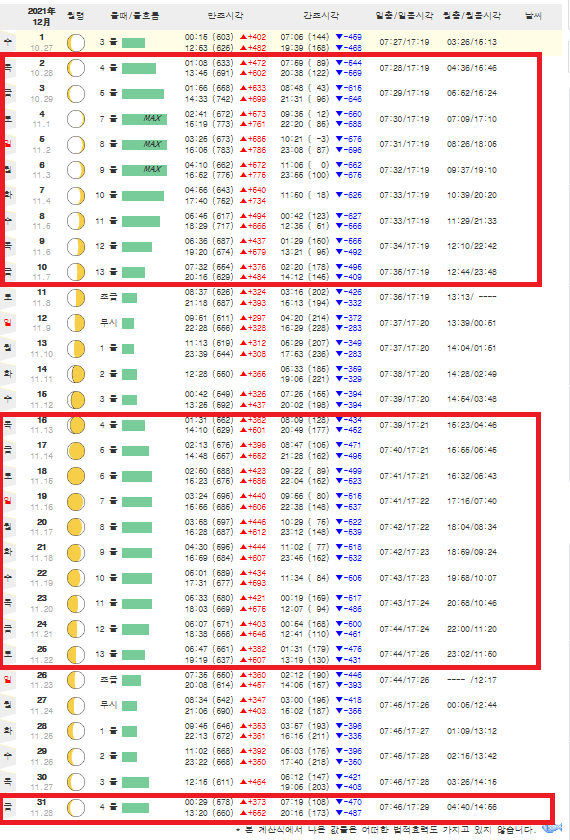Click the blue -676 low tide value on December 6

(x=348, y=175)
